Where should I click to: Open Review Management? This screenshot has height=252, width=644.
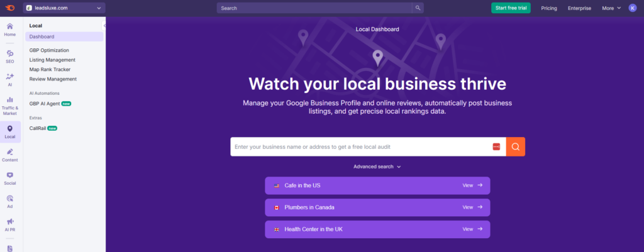(53, 79)
